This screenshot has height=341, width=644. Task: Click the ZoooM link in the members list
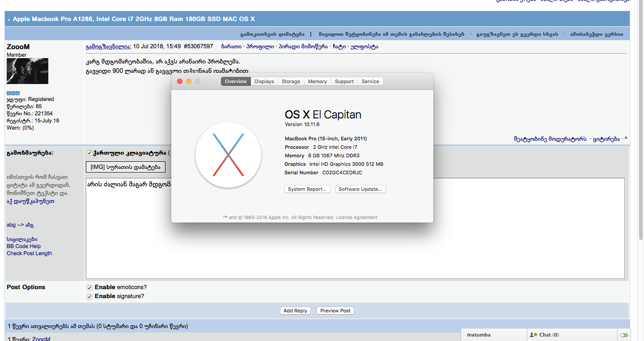pos(41,339)
